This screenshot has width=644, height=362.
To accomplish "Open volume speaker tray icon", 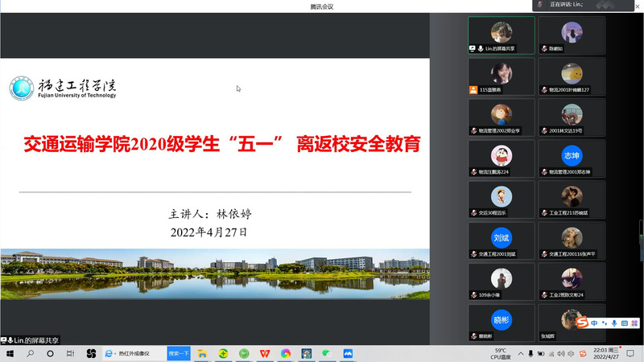I will click(x=561, y=353).
